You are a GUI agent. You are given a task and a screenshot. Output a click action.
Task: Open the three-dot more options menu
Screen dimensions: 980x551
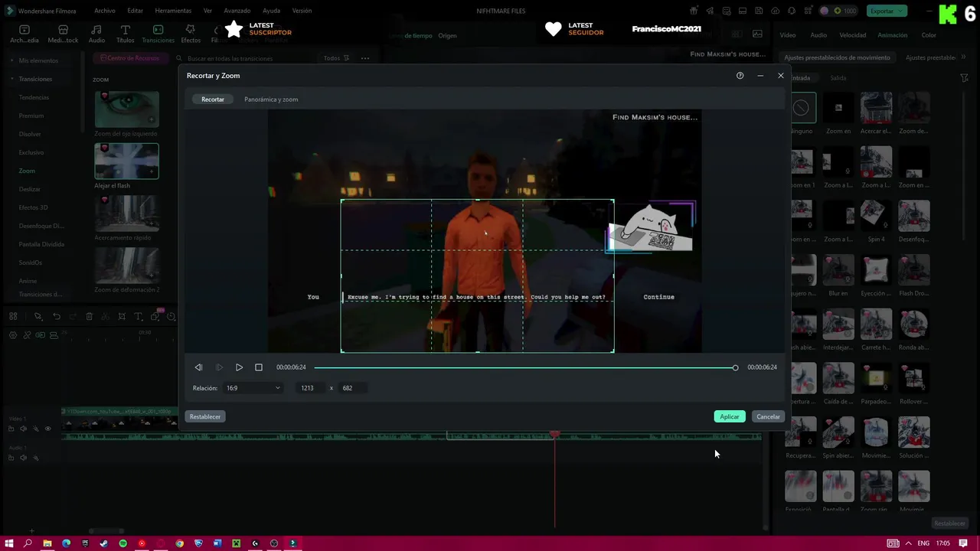[x=365, y=58]
